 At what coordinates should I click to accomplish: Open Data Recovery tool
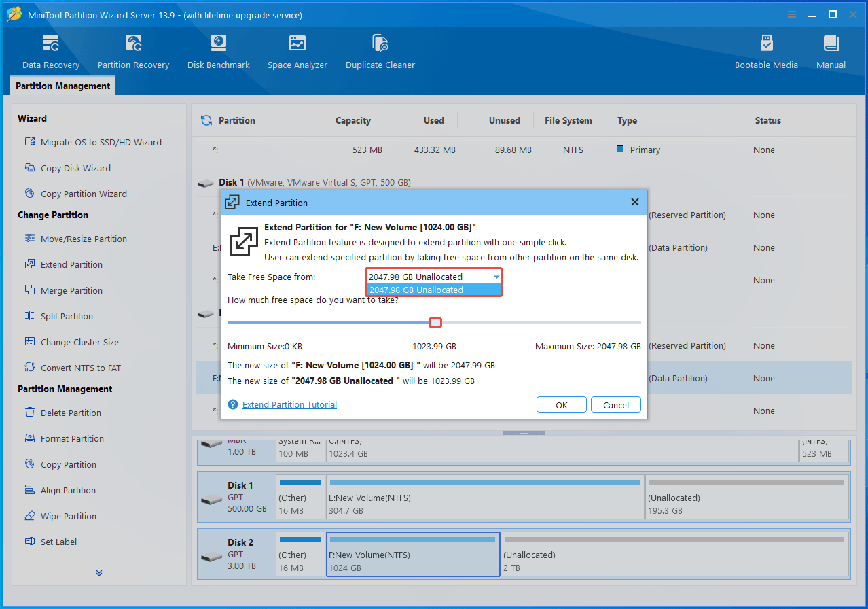pyautogui.click(x=51, y=52)
